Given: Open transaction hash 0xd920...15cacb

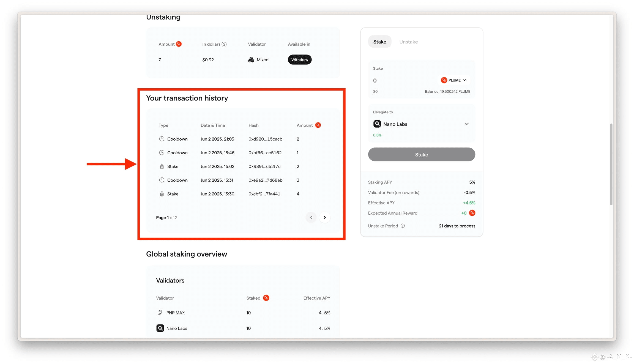Looking at the screenshot, I should click(265, 139).
